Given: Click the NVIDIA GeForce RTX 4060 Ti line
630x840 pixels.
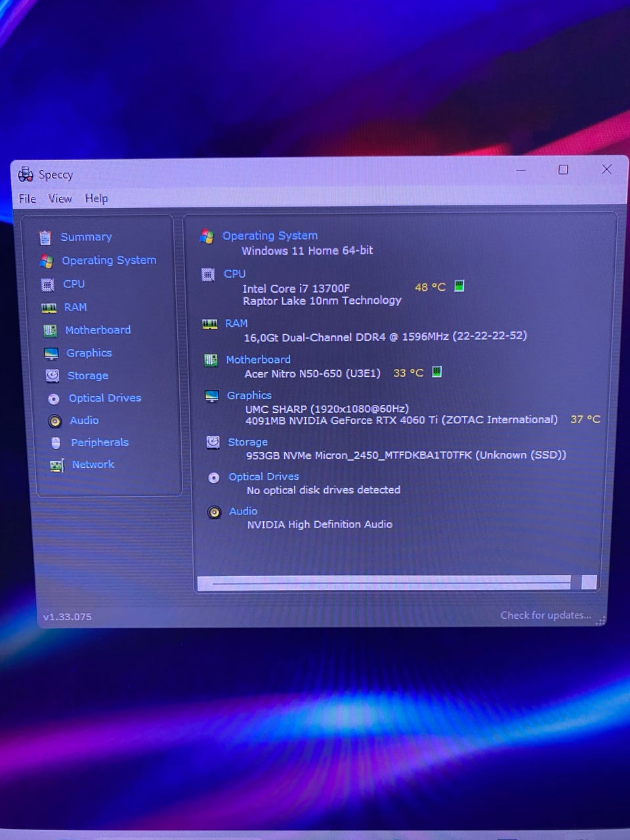Looking at the screenshot, I should tap(402, 419).
